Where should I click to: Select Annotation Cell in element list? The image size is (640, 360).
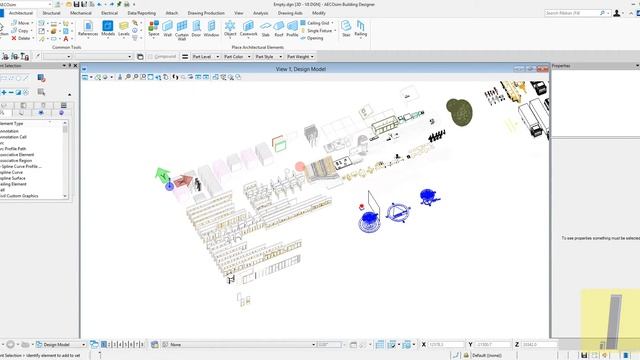pyautogui.click(x=14, y=137)
